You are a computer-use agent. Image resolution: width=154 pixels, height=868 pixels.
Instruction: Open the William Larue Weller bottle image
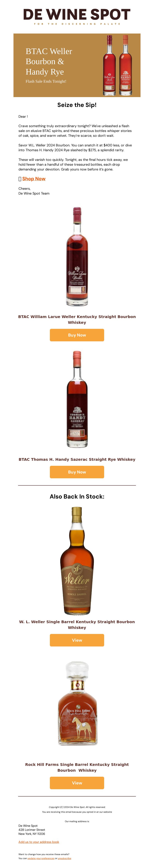click(77, 256)
